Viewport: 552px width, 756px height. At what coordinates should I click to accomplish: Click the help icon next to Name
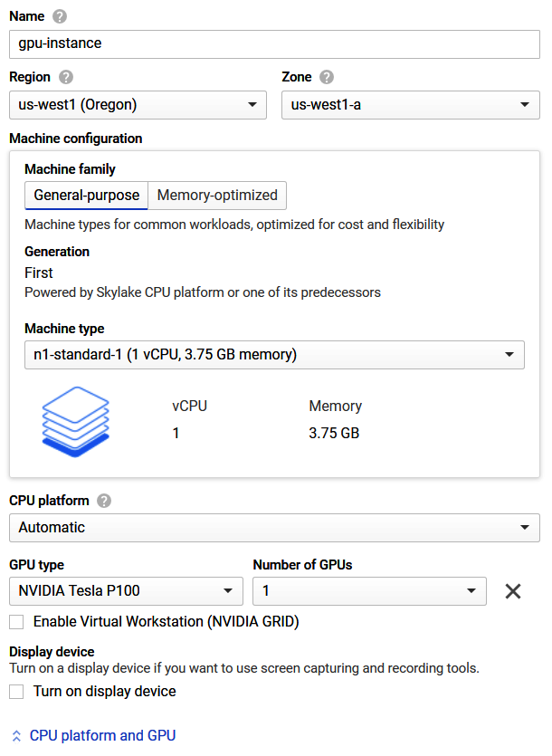(60, 16)
